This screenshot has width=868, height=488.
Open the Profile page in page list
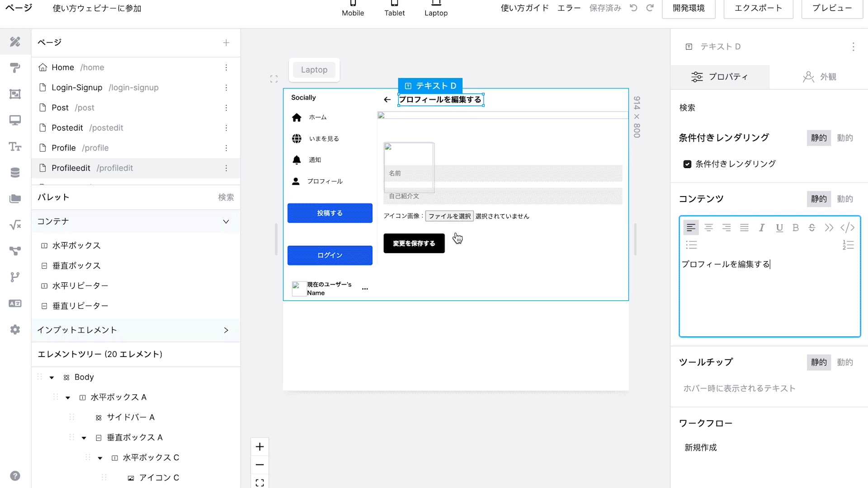click(64, 148)
